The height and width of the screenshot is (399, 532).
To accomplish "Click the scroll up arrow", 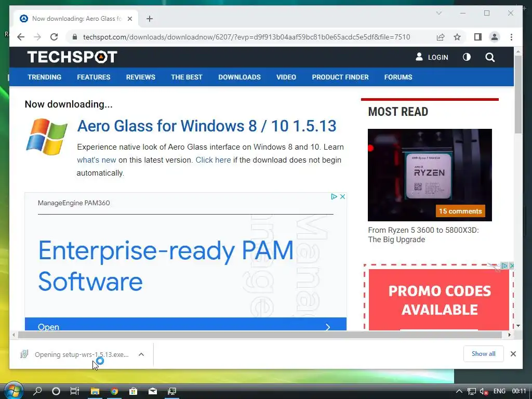I will click(x=518, y=51).
